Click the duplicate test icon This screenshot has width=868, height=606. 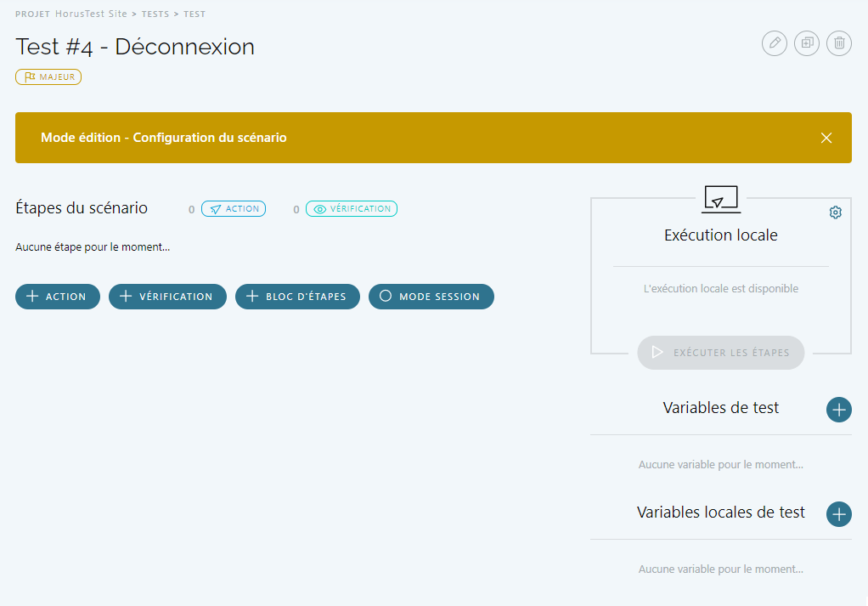pyautogui.click(x=806, y=43)
